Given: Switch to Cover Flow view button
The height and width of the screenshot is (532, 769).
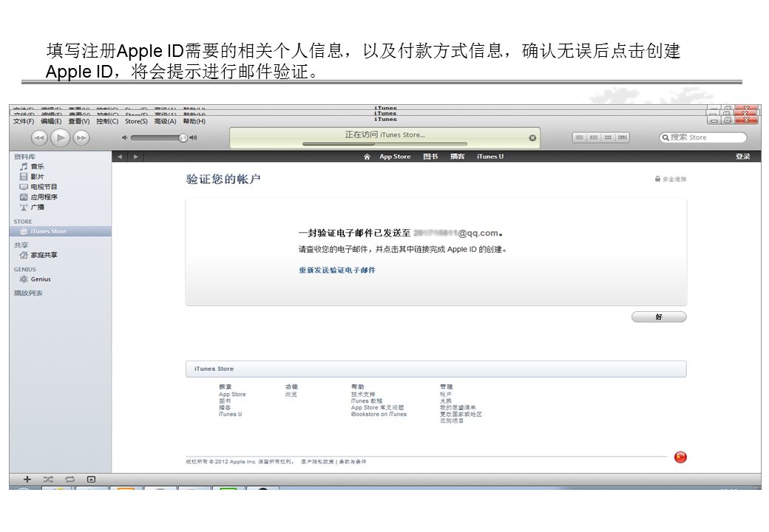Looking at the screenshot, I should click(623, 137).
